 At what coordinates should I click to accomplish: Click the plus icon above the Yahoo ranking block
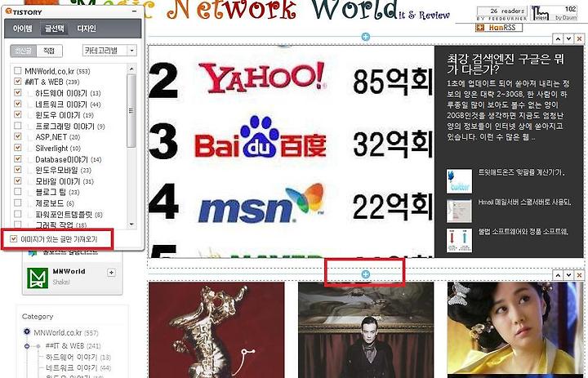[366, 37]
